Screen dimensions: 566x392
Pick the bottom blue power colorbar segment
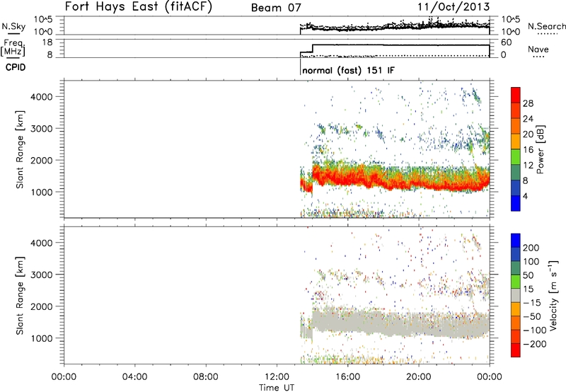pyautogui.click(x=516, y=203)
